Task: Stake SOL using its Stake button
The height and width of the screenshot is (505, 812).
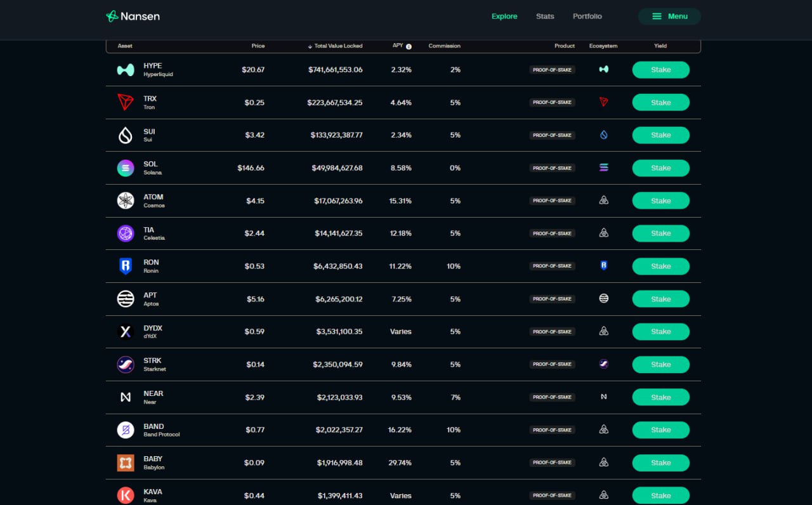Action: tap(661, 168)
